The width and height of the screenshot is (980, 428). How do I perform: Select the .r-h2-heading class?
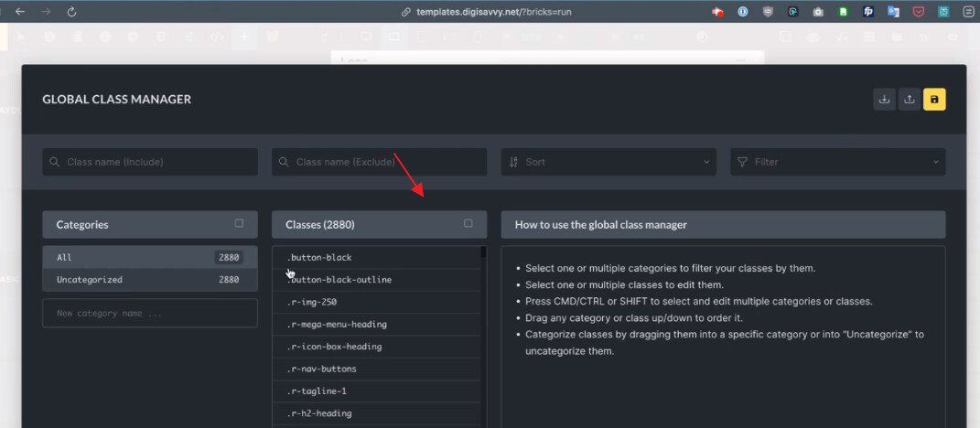(377, 413)
